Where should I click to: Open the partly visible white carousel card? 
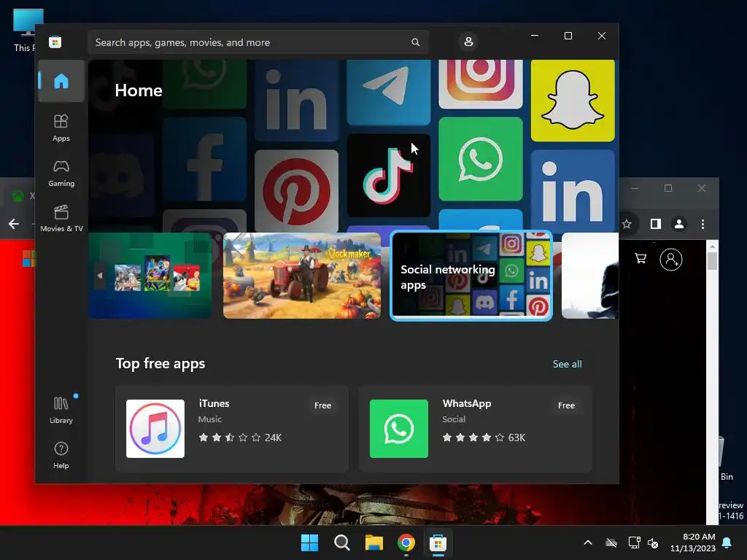coord(589,275)
